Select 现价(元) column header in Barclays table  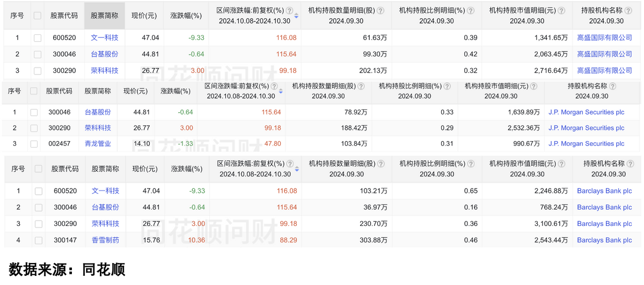[x=145, y=169]
